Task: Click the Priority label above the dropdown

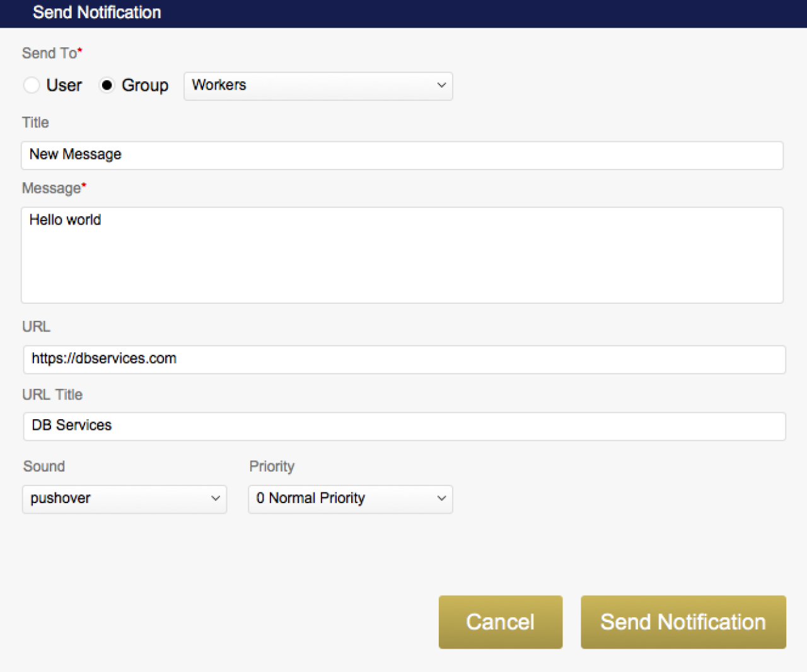Action: (272, 466)
